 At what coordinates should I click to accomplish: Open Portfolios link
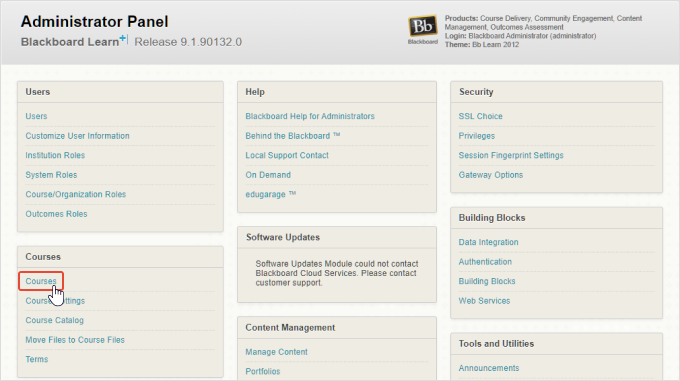[x=262, y=371]
